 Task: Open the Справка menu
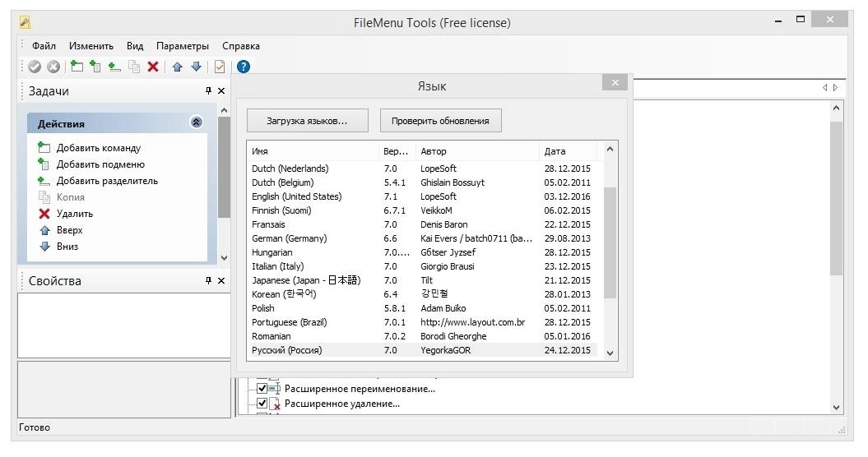click(x=241, y=46)
